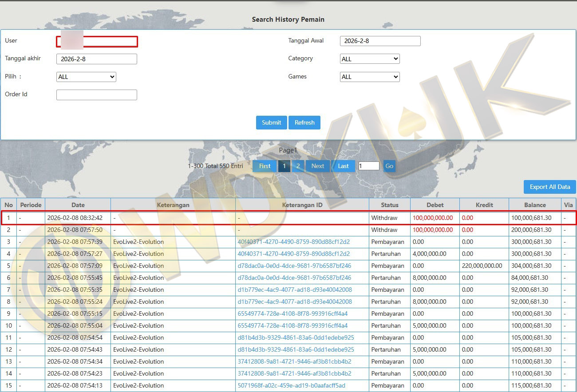Go to the First page
Screen dimensions: 577x392
point(265,166)
